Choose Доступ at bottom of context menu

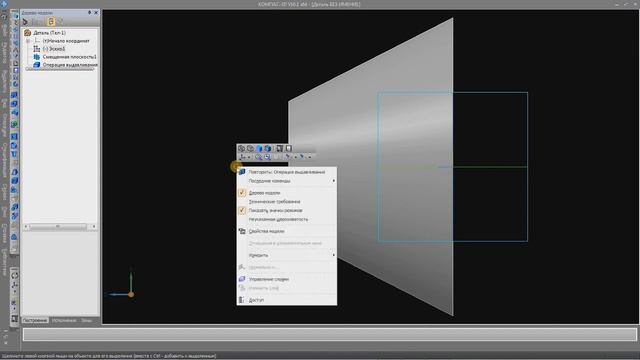287,300
